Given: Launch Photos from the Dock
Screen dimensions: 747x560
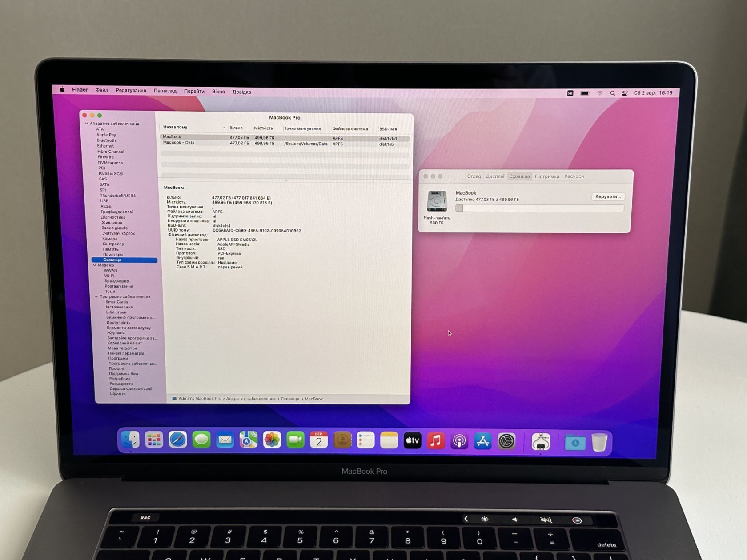Looking at the screenshot, I should tap(272, 440).
